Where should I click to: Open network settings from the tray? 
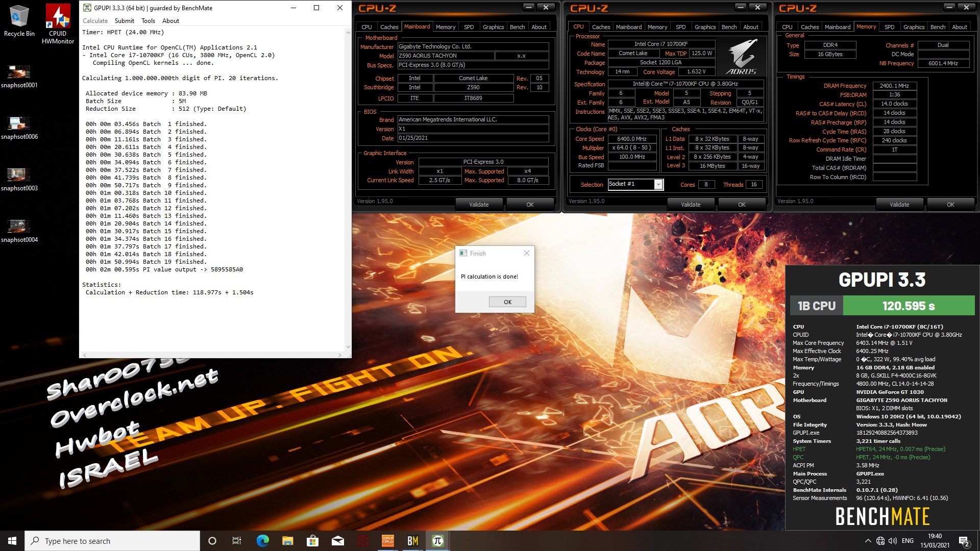[880, 541]
